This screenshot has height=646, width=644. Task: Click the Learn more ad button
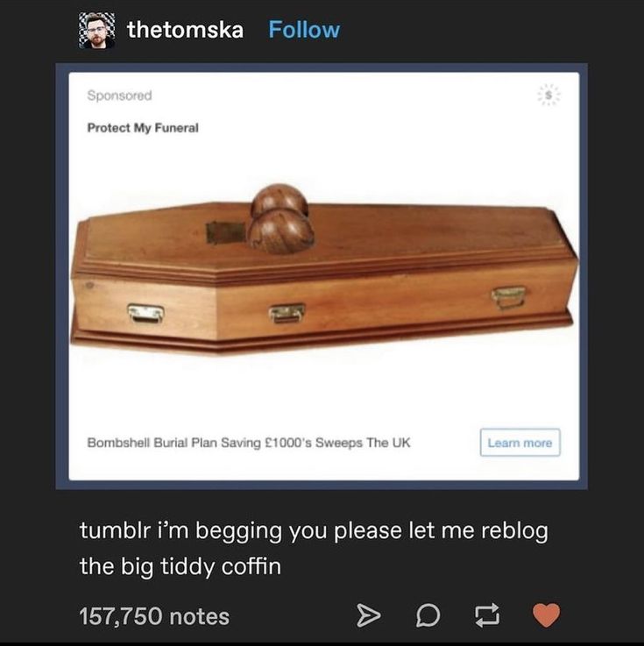point(520,443)
